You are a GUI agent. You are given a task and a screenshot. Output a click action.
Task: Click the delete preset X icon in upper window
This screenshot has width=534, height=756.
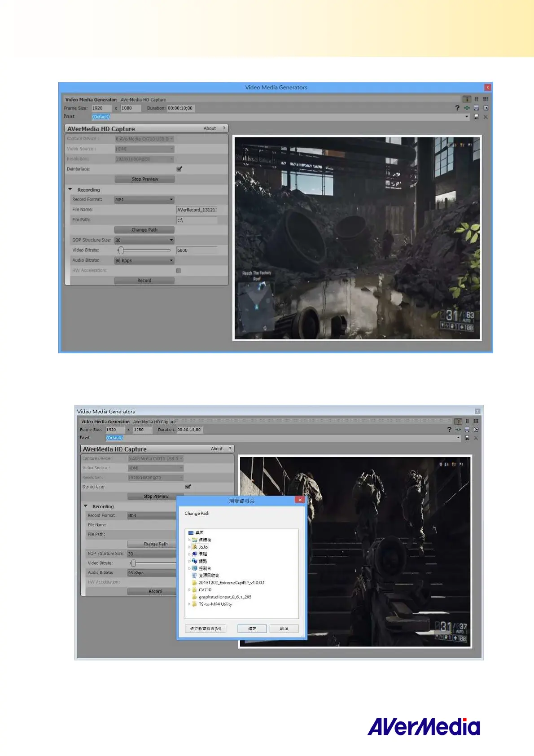click(x=486, y=117)
